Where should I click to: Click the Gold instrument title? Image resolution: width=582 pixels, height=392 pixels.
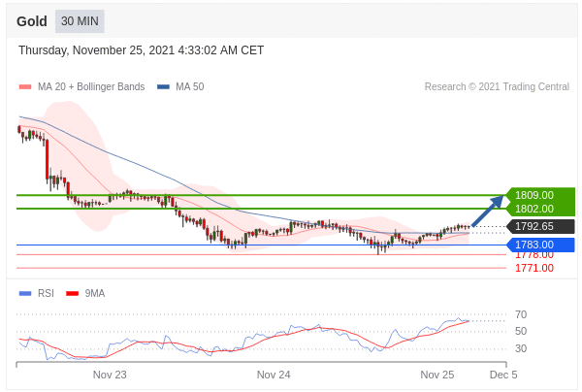(32, 21)
